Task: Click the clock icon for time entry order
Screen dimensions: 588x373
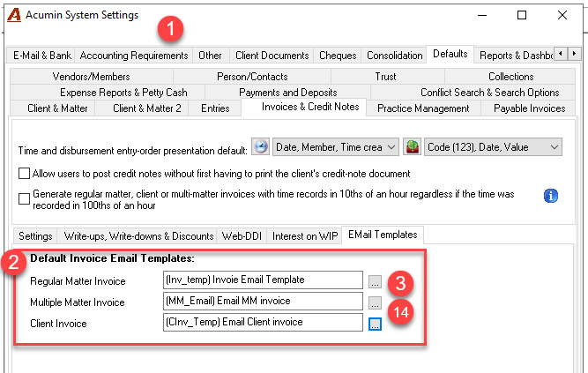Action: click(260, 146)
